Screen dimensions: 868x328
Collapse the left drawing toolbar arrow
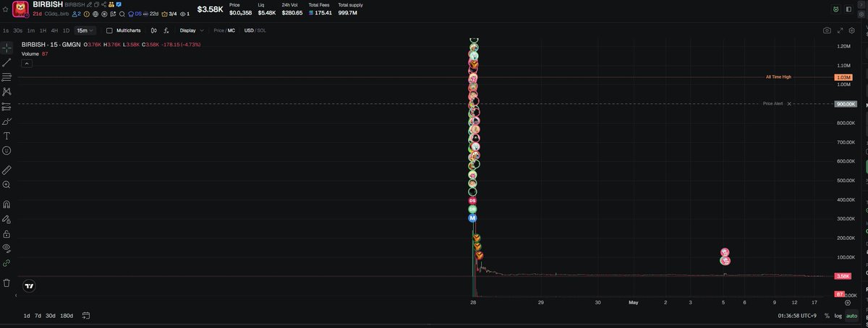tap(16, 295)
